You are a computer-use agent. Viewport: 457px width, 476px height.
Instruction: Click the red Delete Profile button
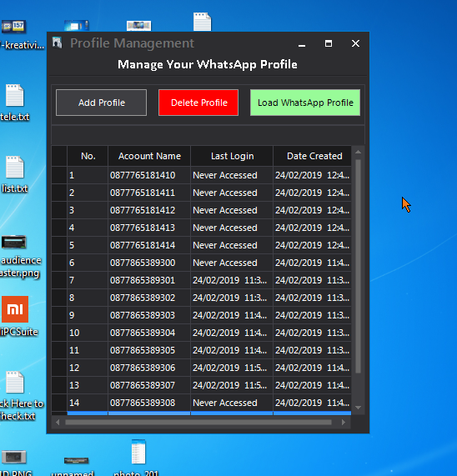[198, 103]
